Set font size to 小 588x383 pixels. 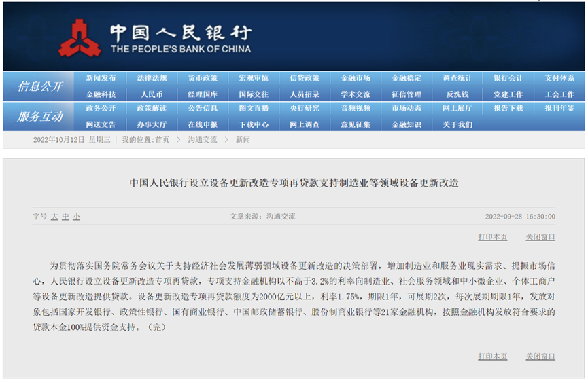(x=76, y=217)
